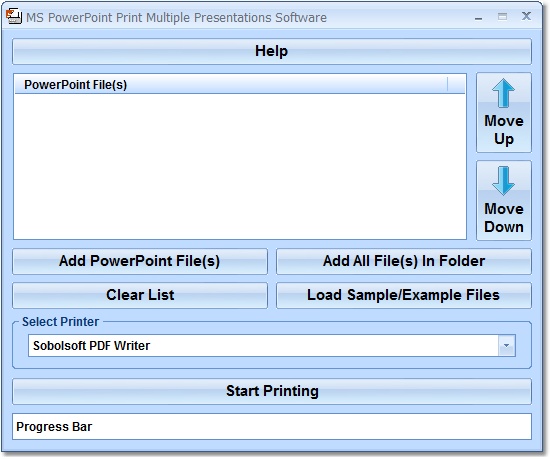
Task: Click the Move Down arrow button
Action: (504, 201)
